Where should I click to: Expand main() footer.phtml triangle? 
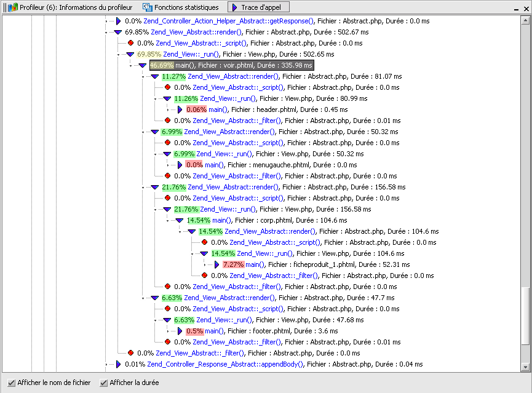(x=180, y=331)
